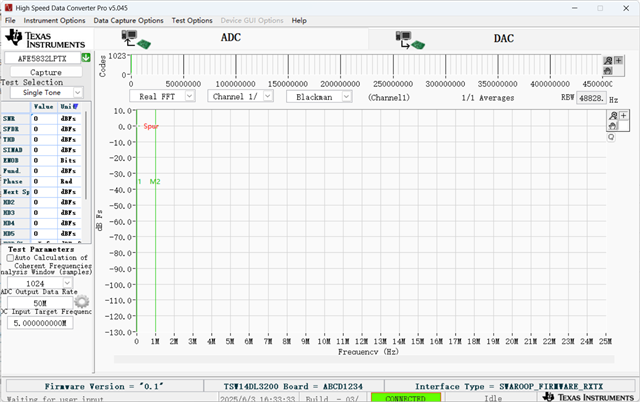Switch to the ADC tab
The image size is (640, 402).
click(x=231, y=38)
